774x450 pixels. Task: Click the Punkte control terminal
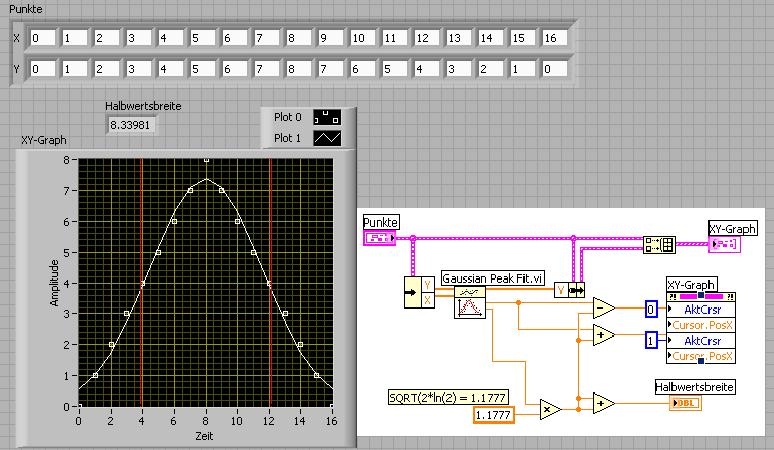[x=380, y=238]
